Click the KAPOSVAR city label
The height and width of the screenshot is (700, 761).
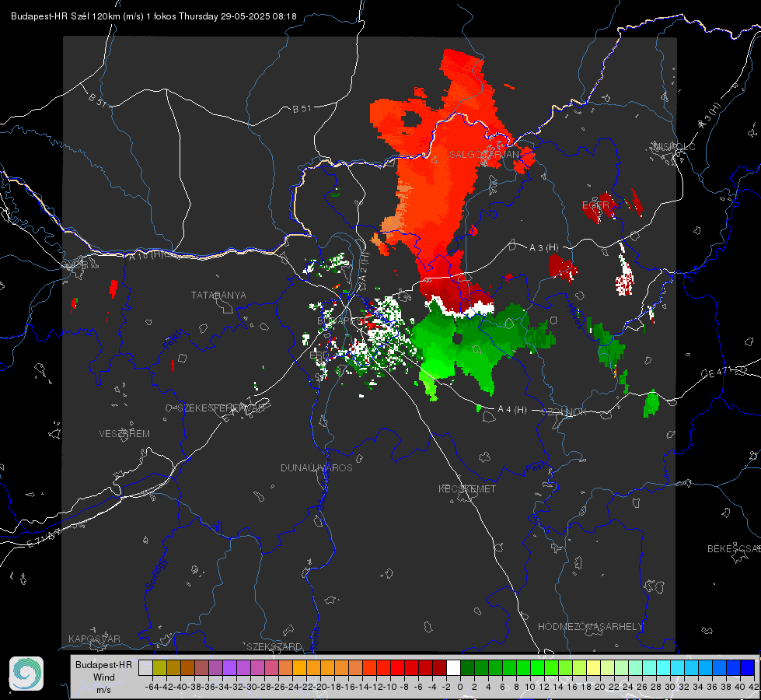[94, 639]
